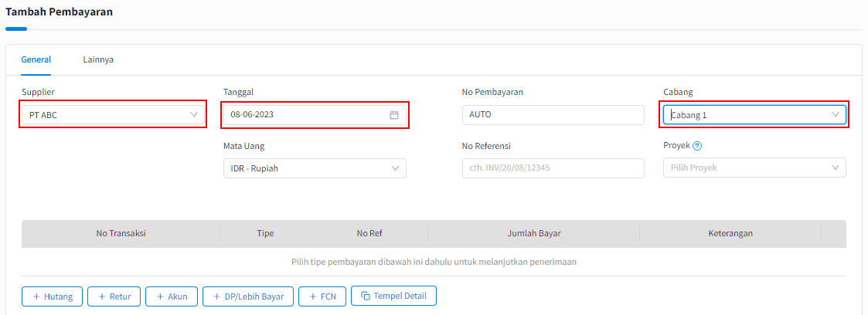
Task: Open the calendar icon in Tanggal field
Action: coord(394,115)
